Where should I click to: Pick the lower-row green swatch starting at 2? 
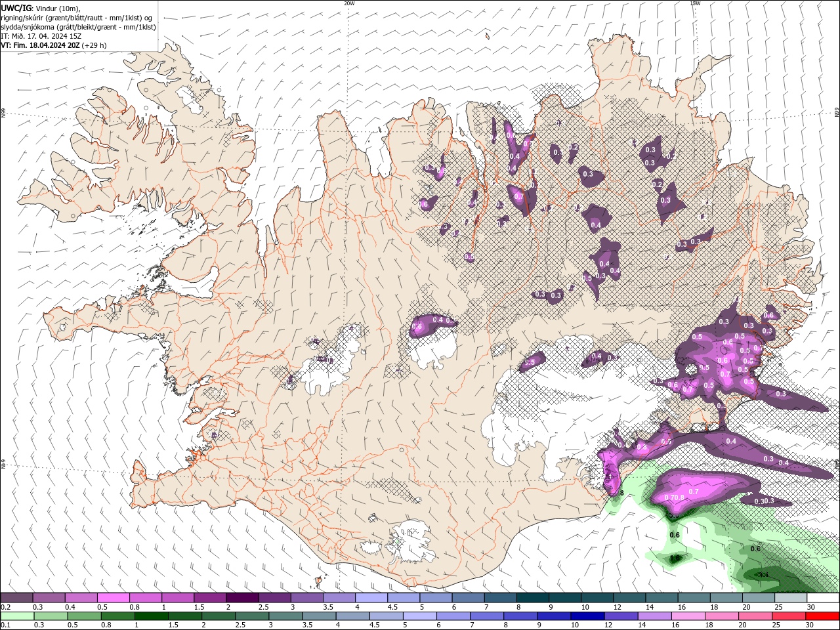(x=219, y=616)
